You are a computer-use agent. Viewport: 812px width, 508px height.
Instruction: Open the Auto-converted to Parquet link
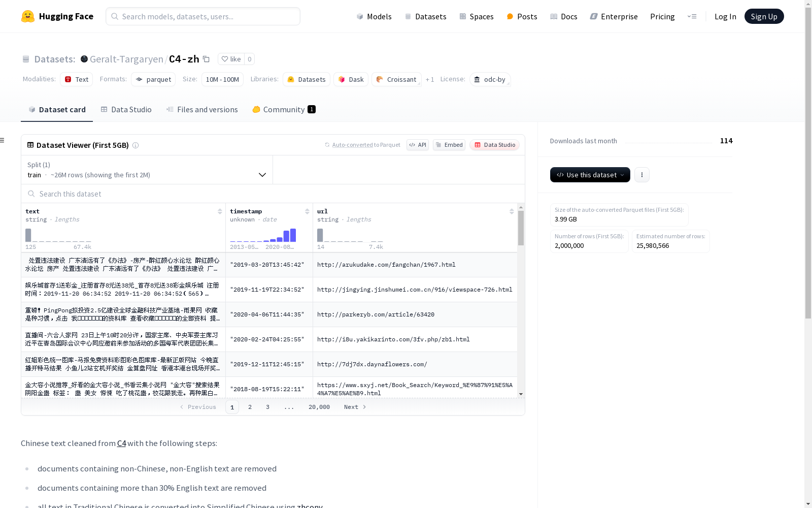coord(366,145)
